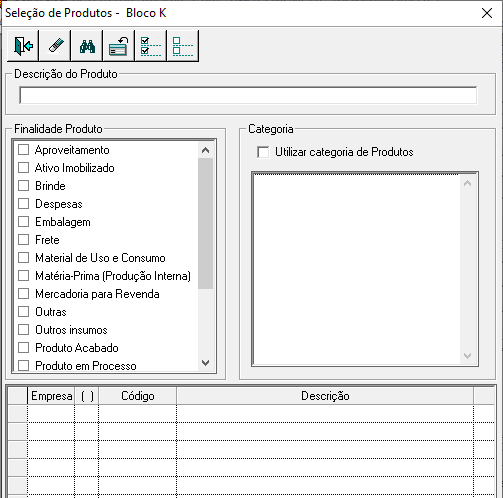Click Finalidade list scroll down arrow

tap(205, 363)
